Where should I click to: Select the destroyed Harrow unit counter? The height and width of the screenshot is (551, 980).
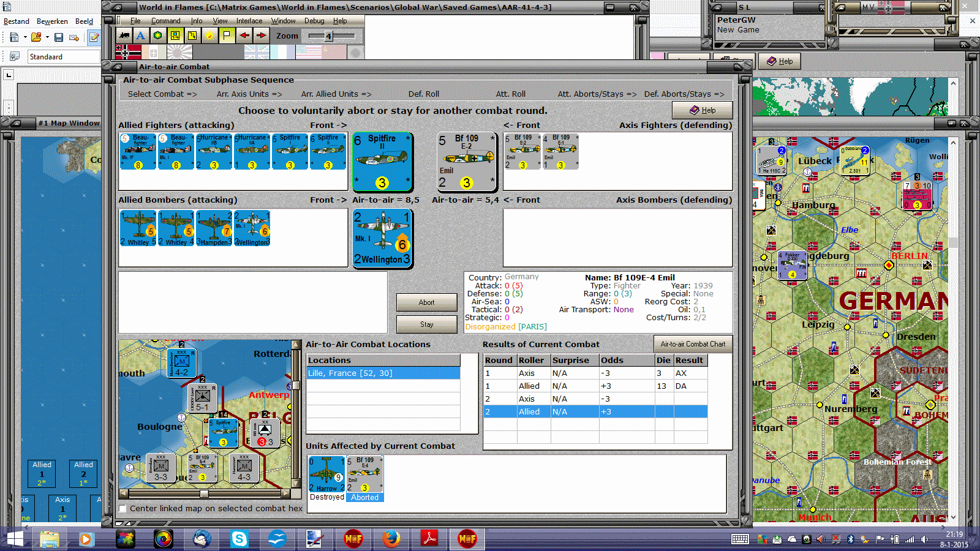coord(326,474)
